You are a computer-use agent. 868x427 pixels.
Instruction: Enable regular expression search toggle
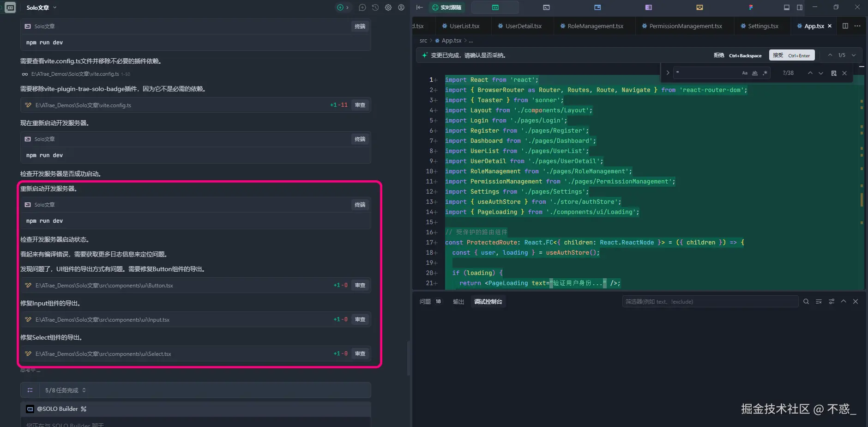(x=765, y=73)
